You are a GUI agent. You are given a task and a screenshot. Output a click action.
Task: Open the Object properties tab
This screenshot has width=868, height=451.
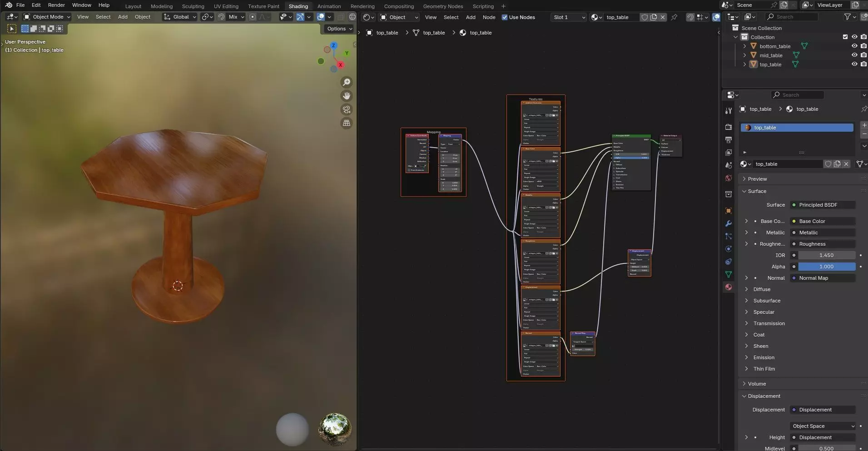729,211
